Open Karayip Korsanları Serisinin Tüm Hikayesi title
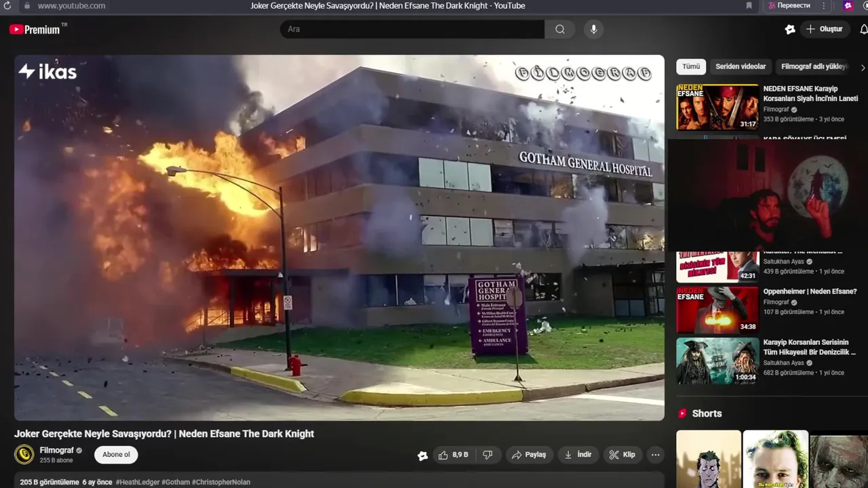This screenshot has height=488, width=868. (810, 347)
